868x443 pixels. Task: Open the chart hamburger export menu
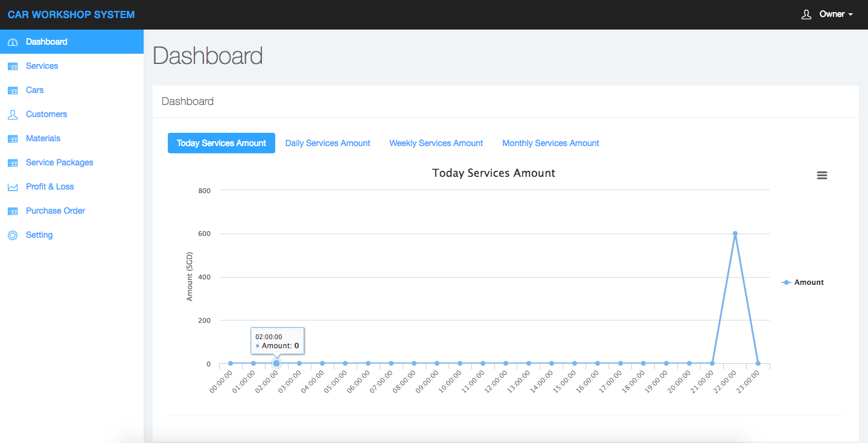(x=822, y=175)
